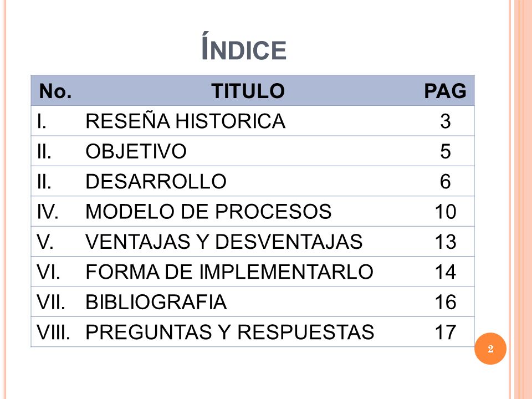This screenshot has height=399, width=532.
Task: Click the TITULO column header
Action: click(248, 91)
